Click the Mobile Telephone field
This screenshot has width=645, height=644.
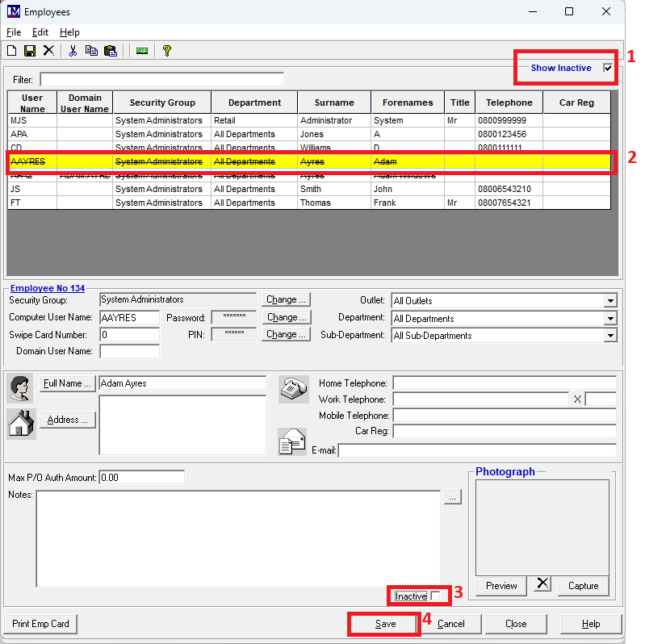(x=505, y=416)
